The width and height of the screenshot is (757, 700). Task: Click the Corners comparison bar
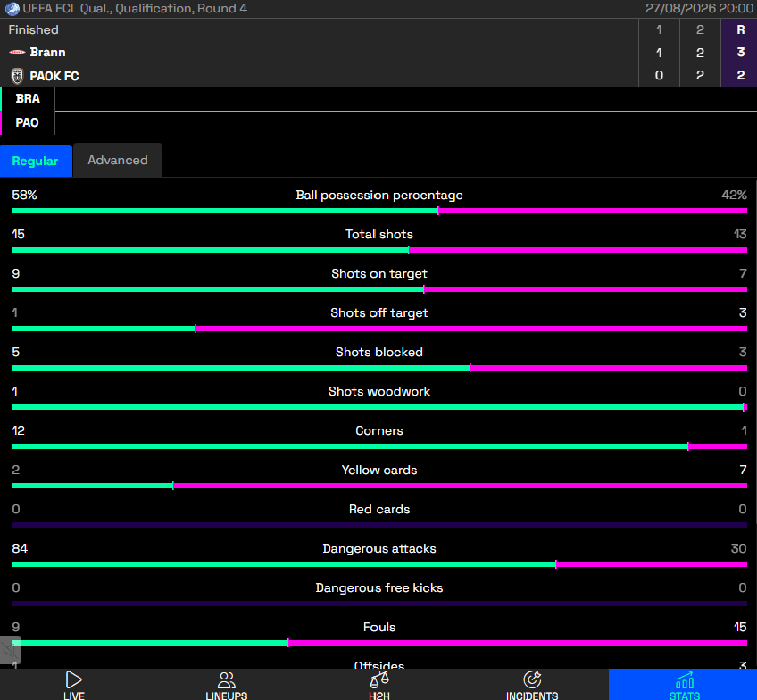point(379,446)
